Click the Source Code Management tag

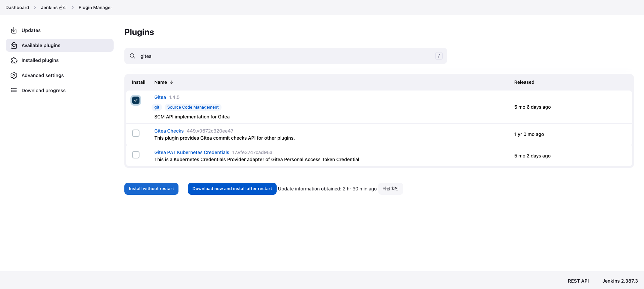[x=193, y=107]
